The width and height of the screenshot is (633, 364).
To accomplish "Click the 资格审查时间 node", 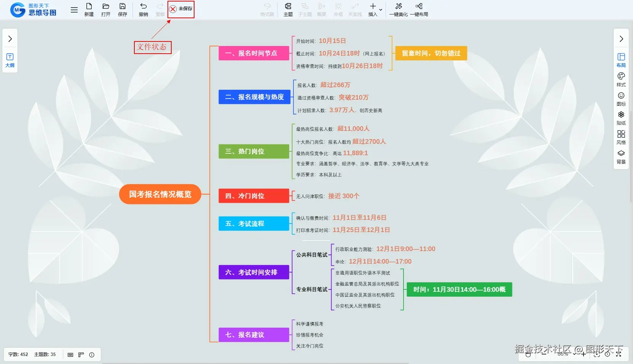I will click(x=340, y=66).
